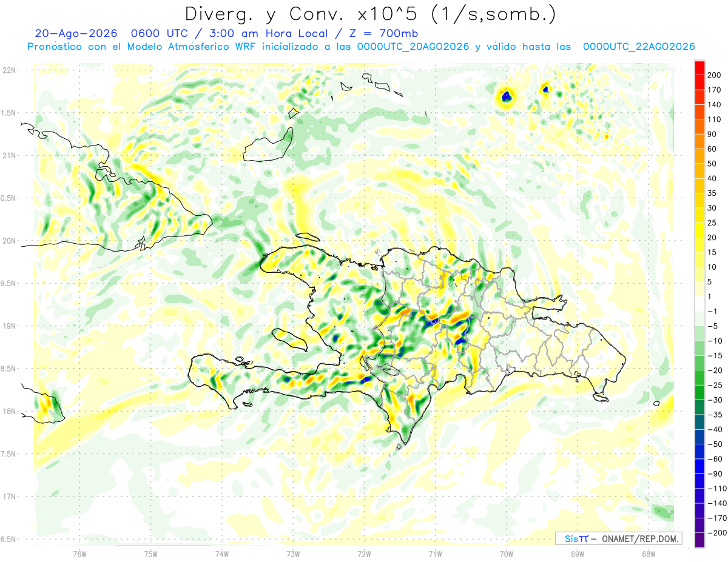The image size is (728, 562).
Task: Click the '0000UTC_20AGO2026' initialization text
Action: (413, 47)
